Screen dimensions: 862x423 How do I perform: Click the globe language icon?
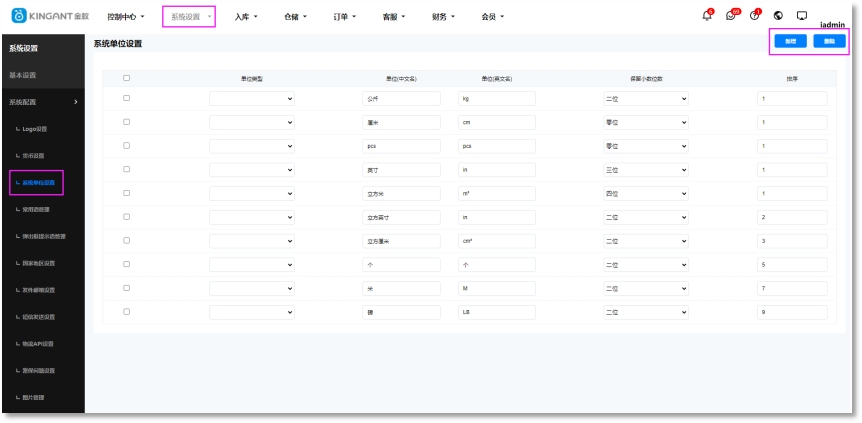point(778,16)
